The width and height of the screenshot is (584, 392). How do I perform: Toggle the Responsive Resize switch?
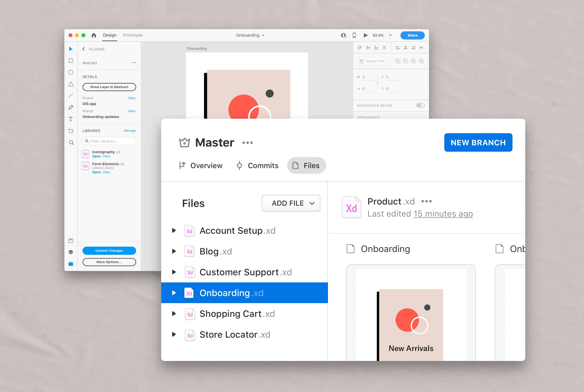click(x=420, y=106)
